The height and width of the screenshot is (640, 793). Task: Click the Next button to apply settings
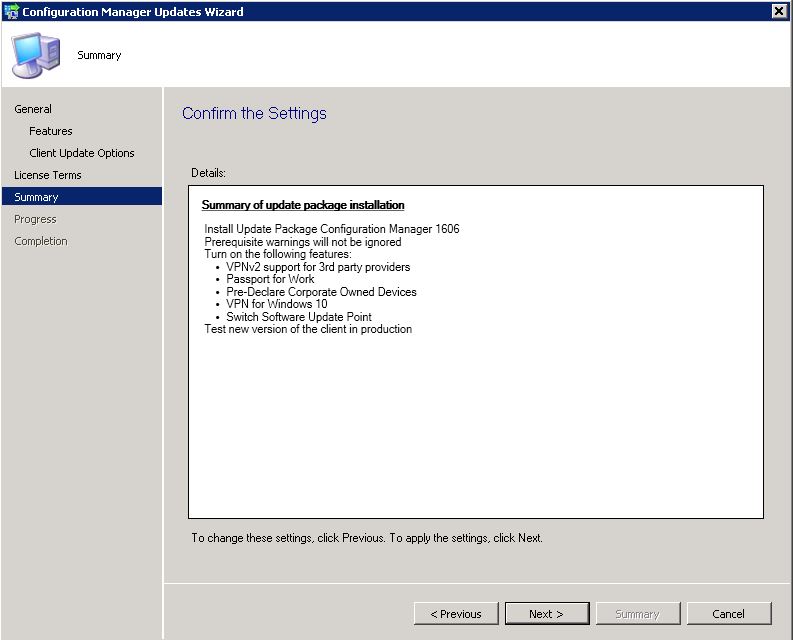[547, 614]
